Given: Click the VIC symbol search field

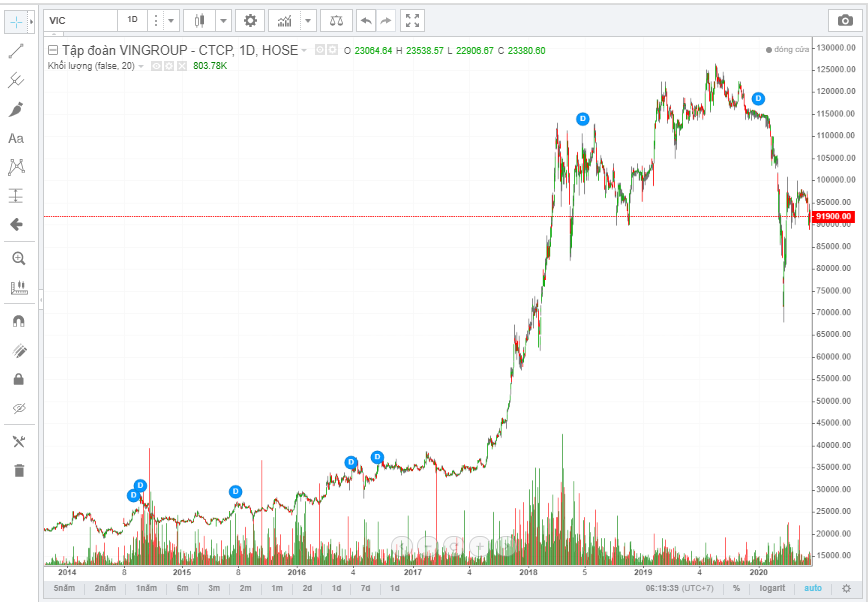Looking at the screenshot, I should point(80,20).
